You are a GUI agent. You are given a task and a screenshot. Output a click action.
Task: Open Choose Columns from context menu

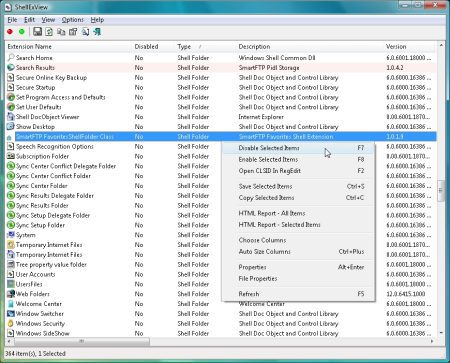pyautogui.click(x=298, y=240)
